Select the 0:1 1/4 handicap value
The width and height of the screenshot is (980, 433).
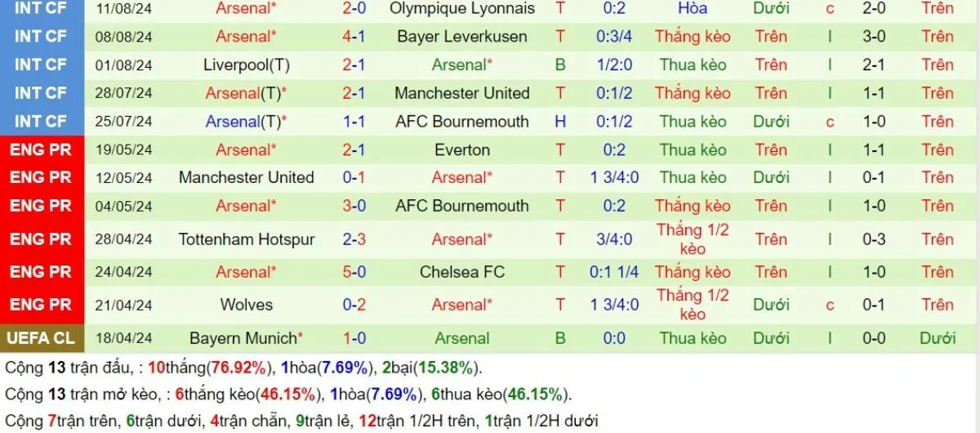coord(614,272)
